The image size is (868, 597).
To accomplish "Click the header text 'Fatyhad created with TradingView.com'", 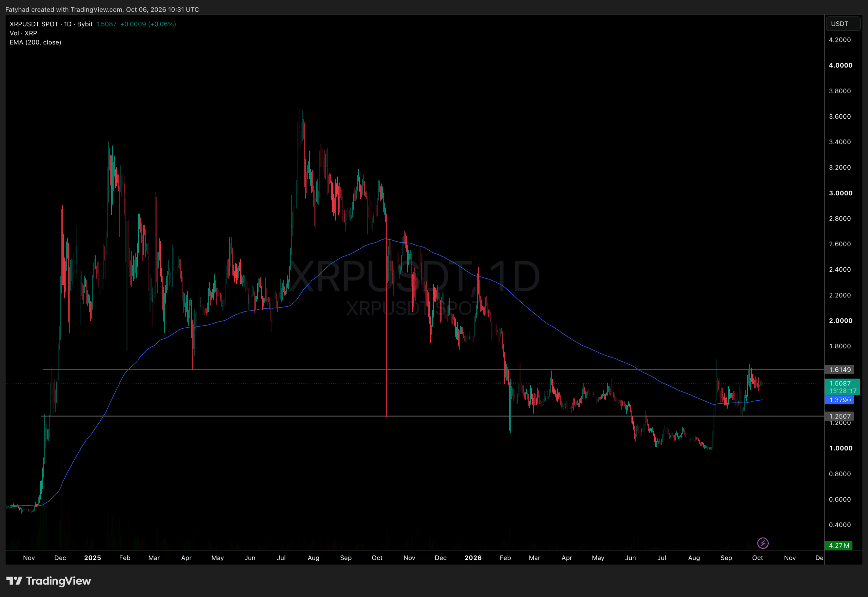I will click(64, 9).
